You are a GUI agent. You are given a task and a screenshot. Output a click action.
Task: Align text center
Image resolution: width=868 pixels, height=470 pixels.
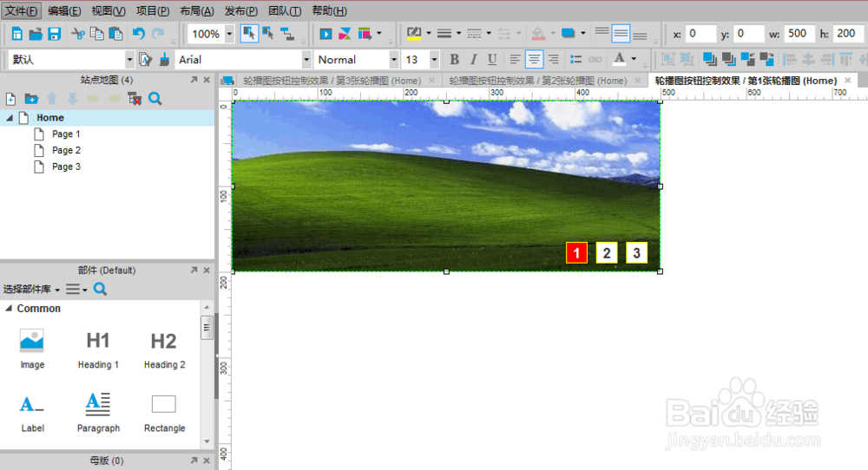pos(534,59)
